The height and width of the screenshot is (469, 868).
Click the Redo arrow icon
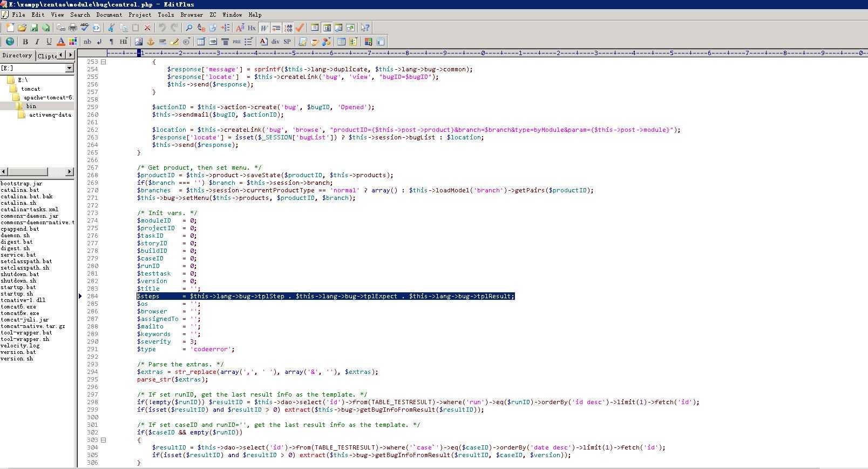click(x=174, y=28)
